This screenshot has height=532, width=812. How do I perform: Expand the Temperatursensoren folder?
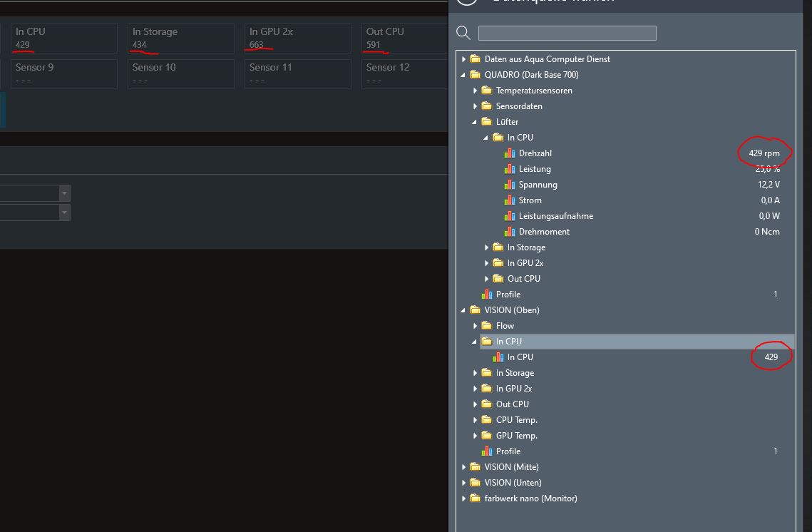(x=475, y=91)
